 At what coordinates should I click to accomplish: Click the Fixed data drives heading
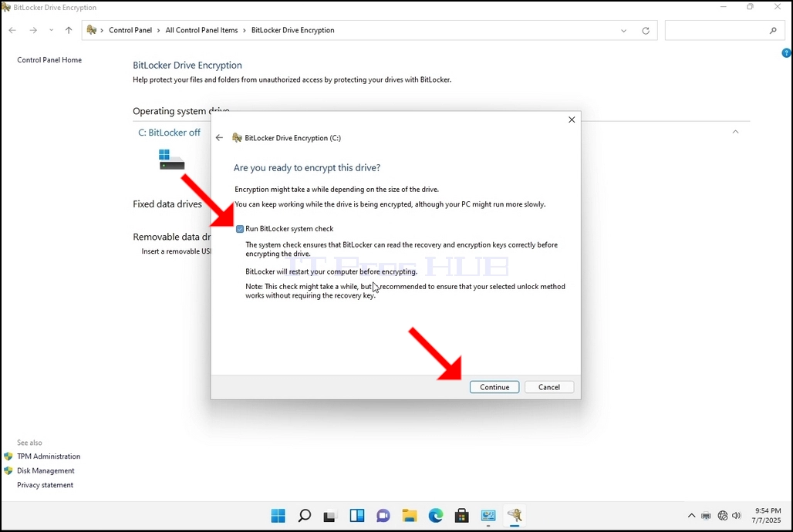(167, 204)
